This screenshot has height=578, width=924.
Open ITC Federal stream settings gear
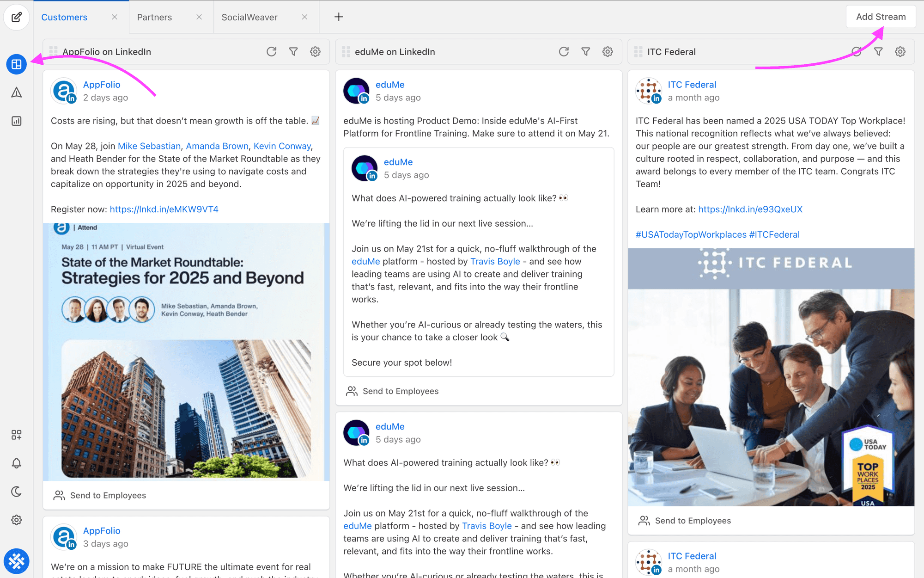tap(900, 52)
